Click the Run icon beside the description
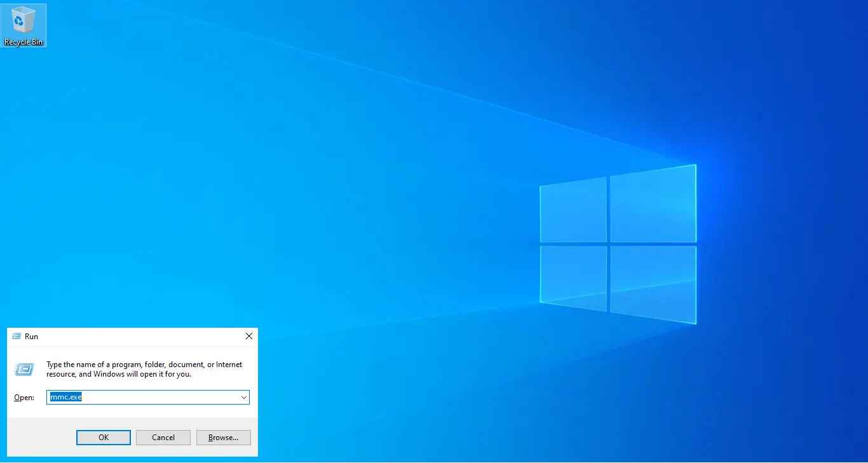 24,370
